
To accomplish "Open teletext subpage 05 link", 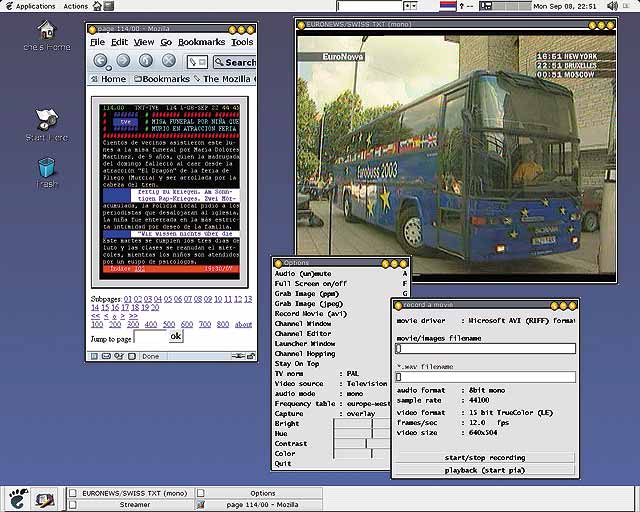I will point(168,299).
